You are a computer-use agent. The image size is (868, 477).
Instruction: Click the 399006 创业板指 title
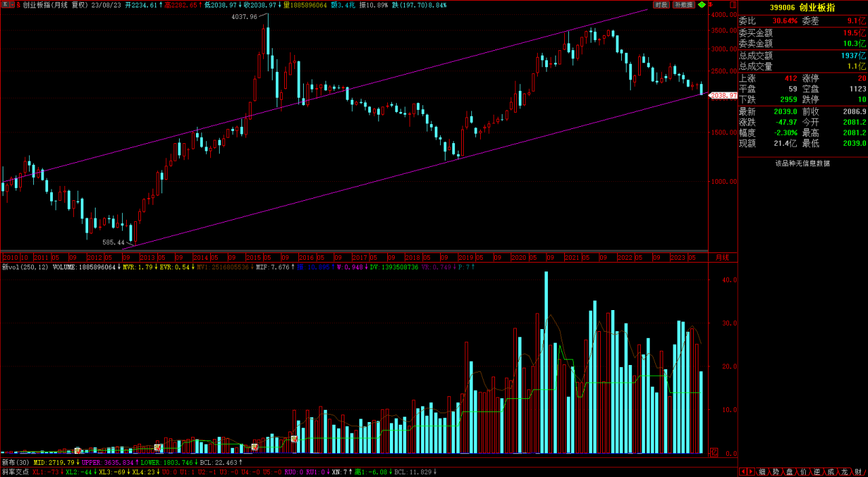(802, 7)
